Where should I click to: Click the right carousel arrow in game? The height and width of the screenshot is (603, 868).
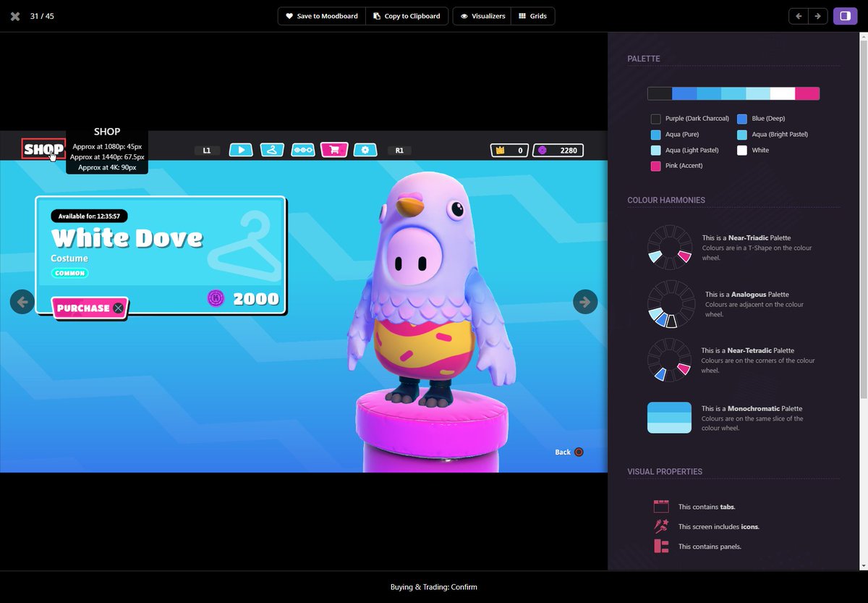click(585, 301)
